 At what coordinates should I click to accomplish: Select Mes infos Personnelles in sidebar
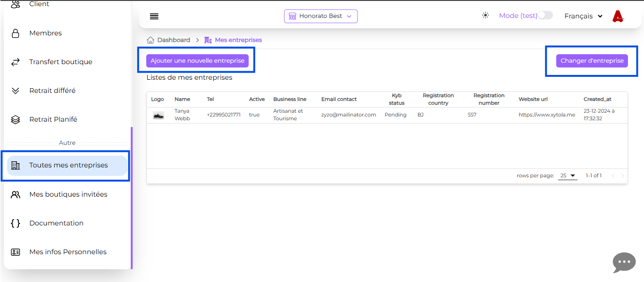pos(67,252)
